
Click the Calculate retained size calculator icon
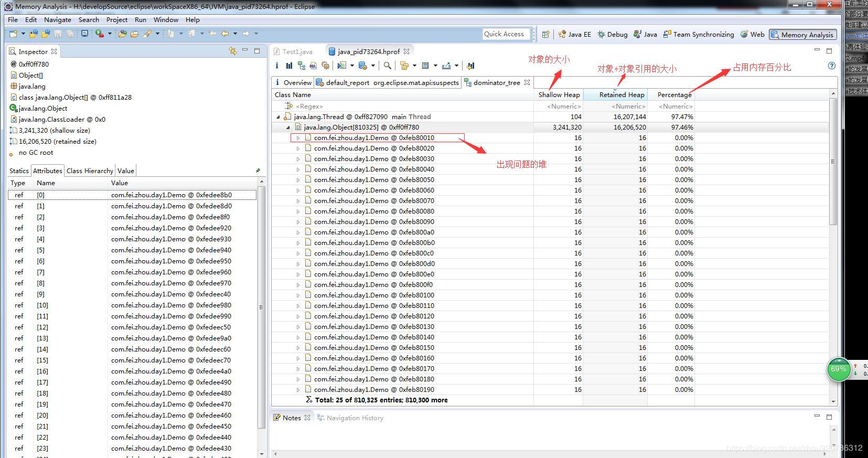[425, 66]
